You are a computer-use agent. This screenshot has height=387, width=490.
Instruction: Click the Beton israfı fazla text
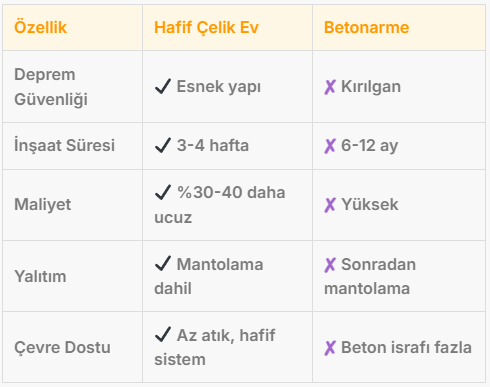coord(406,347)
